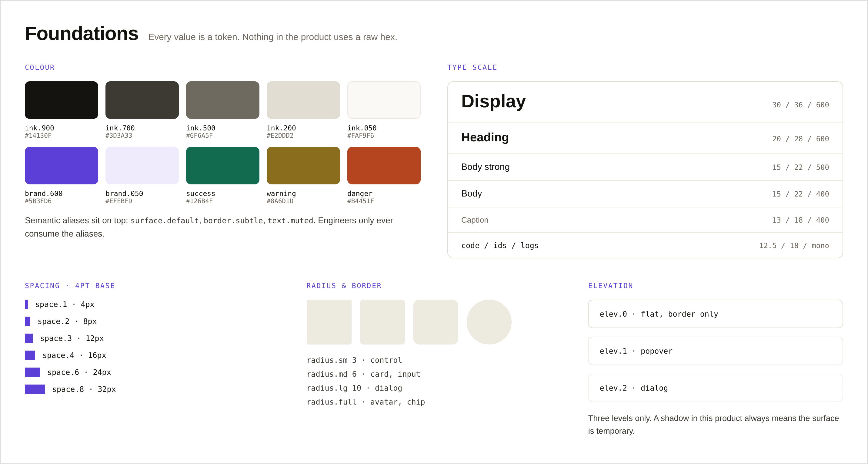Click the ELEVATION section heading
Viewport: 868px width, 464px height.
(611, 286)
